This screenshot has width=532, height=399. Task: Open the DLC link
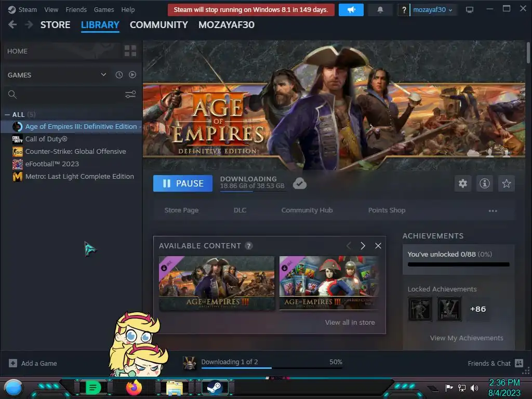(x=240, y=210)
